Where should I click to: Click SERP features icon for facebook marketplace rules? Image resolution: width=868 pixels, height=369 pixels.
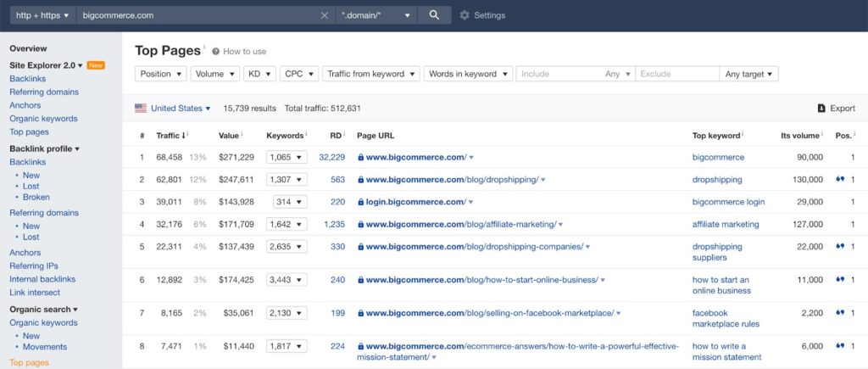pyautogui.click(x=840, y=313)
